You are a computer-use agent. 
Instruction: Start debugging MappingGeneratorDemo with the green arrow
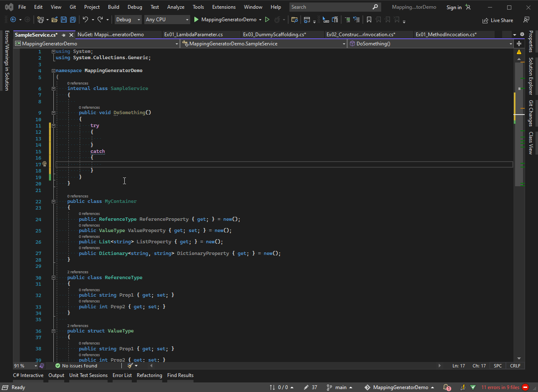click(196, 20)
